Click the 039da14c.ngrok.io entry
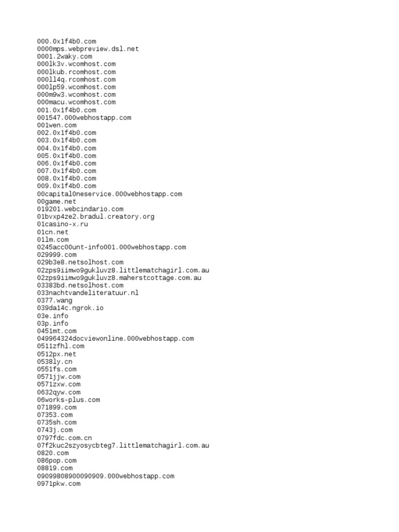The image size is (399, 532). click(70, 308)
